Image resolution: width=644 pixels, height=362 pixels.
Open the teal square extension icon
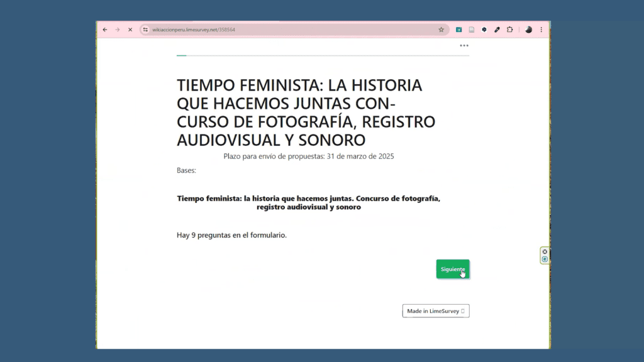pos(458,30)
